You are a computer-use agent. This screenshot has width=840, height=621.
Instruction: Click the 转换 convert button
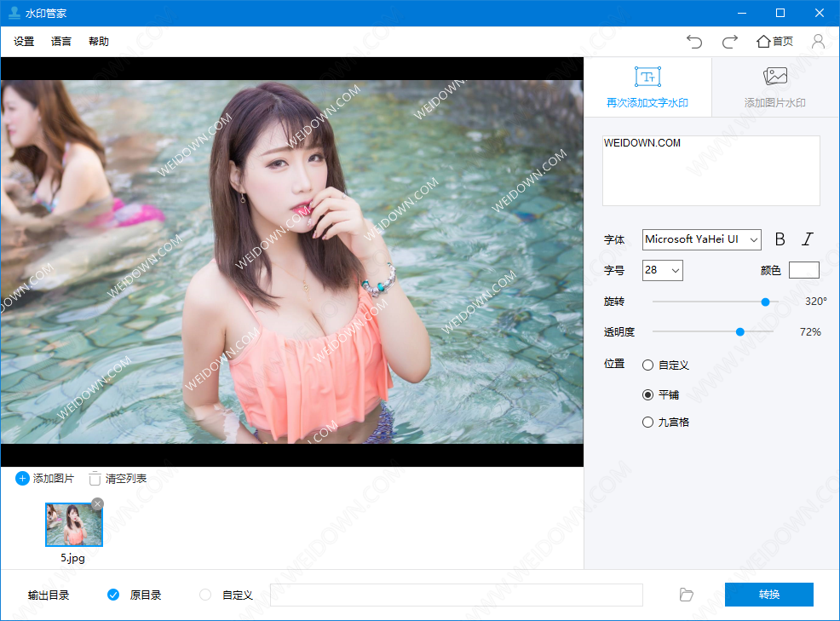pos(769,595)
